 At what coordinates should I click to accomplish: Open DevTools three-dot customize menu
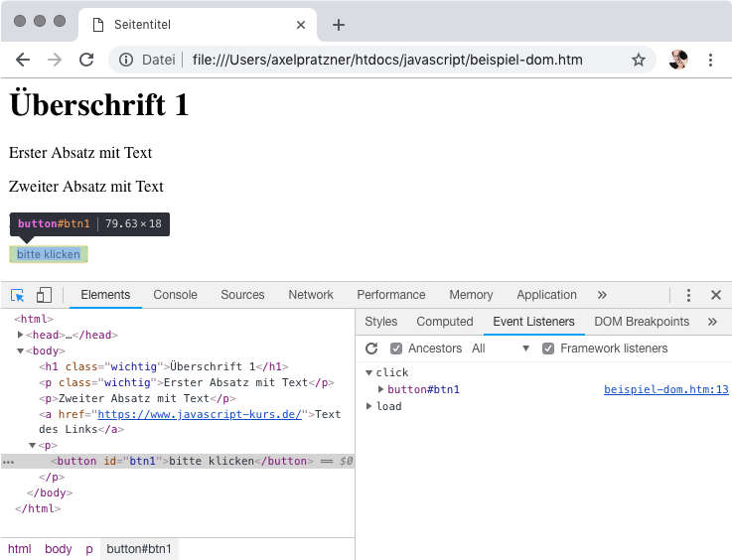(688, 295)
